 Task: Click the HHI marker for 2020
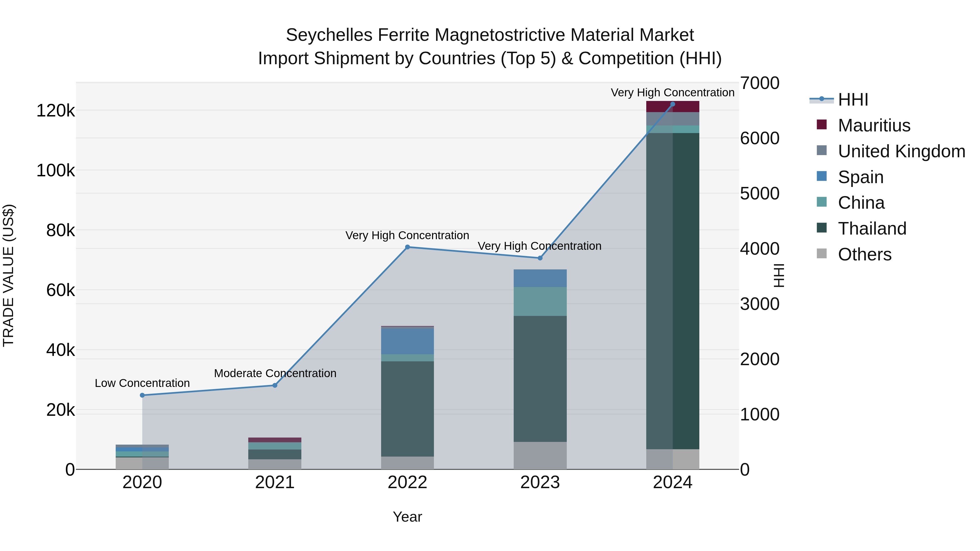(142, 395)
